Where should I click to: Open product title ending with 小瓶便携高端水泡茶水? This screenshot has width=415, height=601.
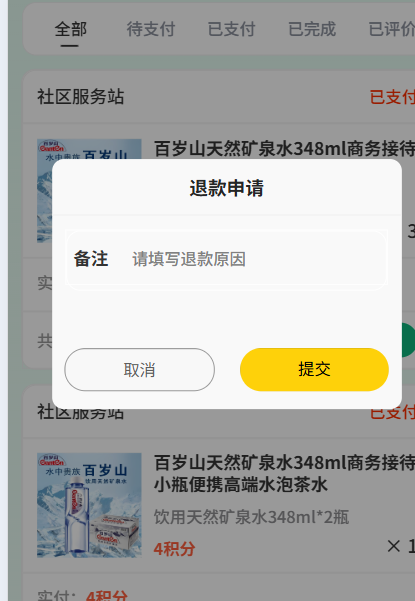pos(284,473)
